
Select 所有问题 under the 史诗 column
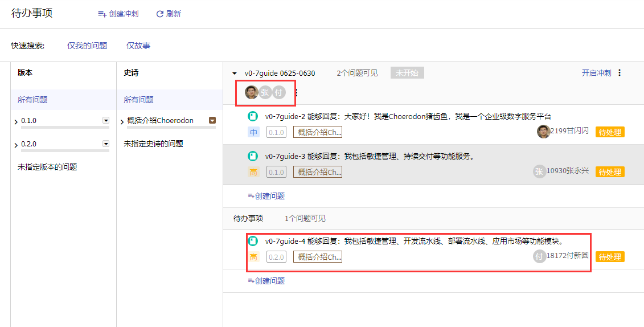point(139,100)
